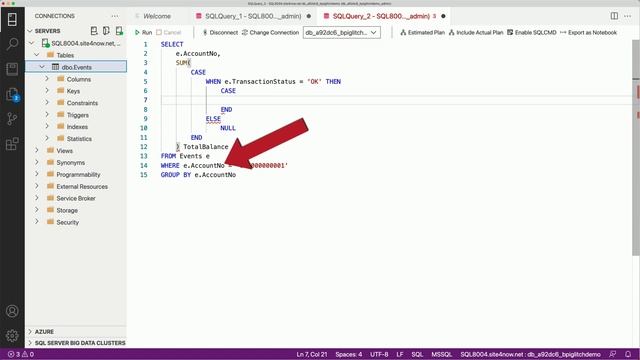The height and width of the screenshot is (360, 640).
Task: Enable SQLCMD mode
Action: (531, 32)
